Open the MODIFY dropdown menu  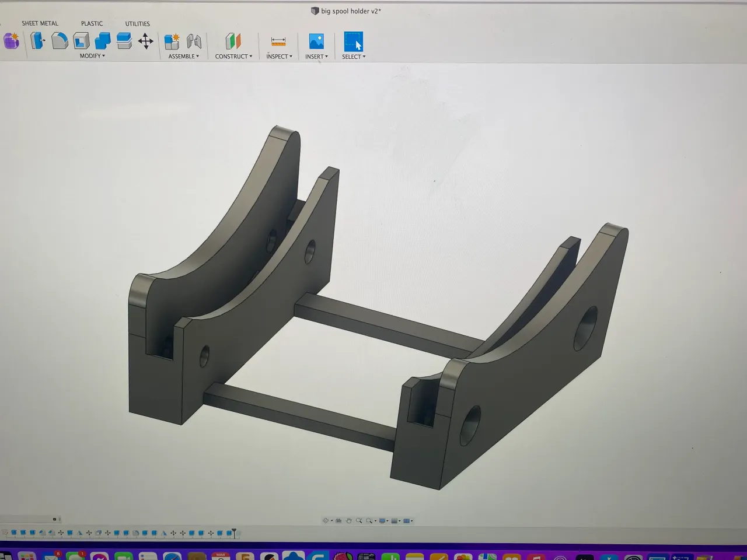tap(92, 56)
